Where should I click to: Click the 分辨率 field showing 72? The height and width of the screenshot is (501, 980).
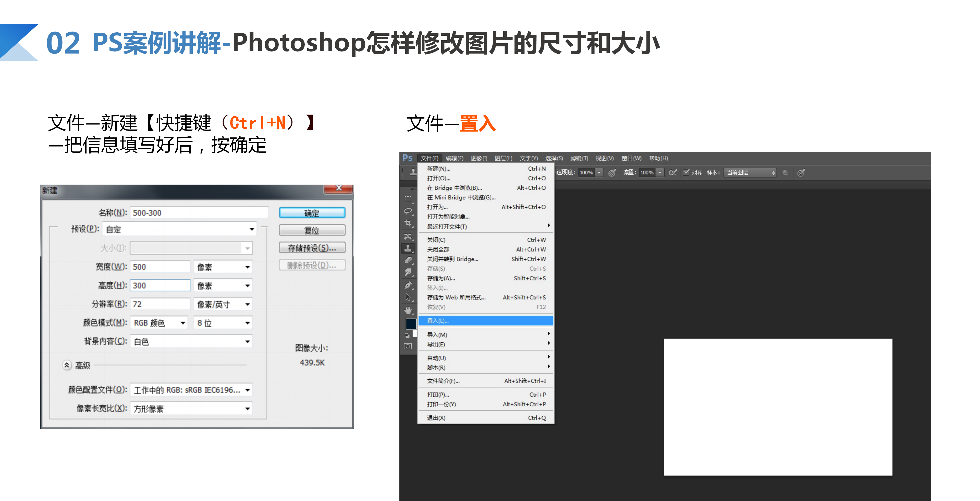point(160,304)
